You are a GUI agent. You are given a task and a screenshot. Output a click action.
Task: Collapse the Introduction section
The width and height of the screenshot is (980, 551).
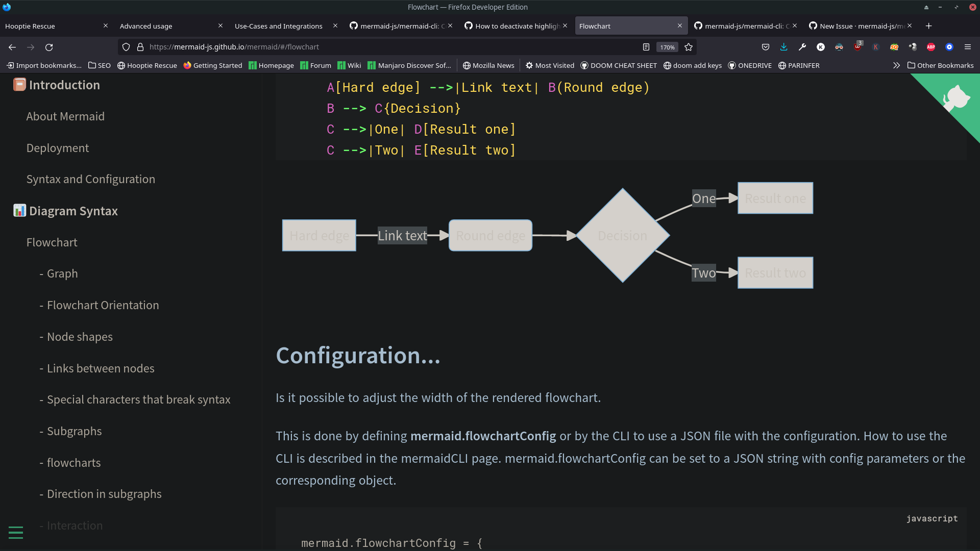(x=64, y=85)
